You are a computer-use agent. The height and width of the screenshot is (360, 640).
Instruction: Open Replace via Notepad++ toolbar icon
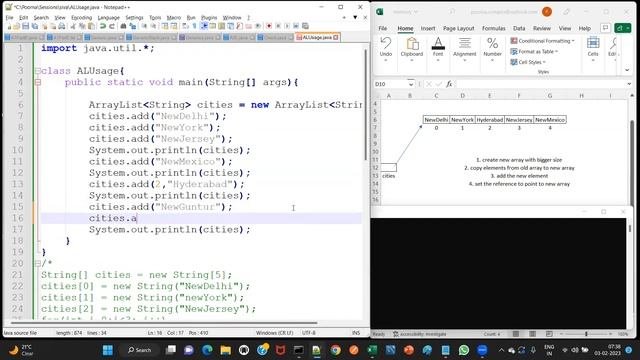click(x=133, y=26)
